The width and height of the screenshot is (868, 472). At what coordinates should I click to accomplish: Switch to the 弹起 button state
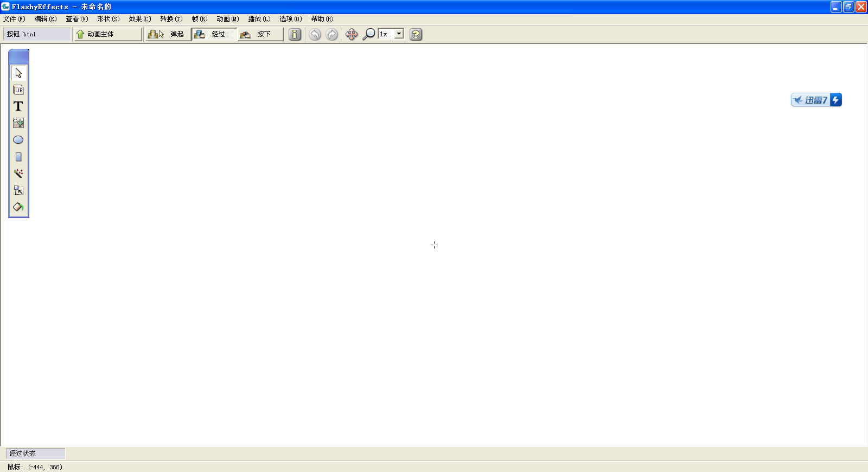pos(168,34)
